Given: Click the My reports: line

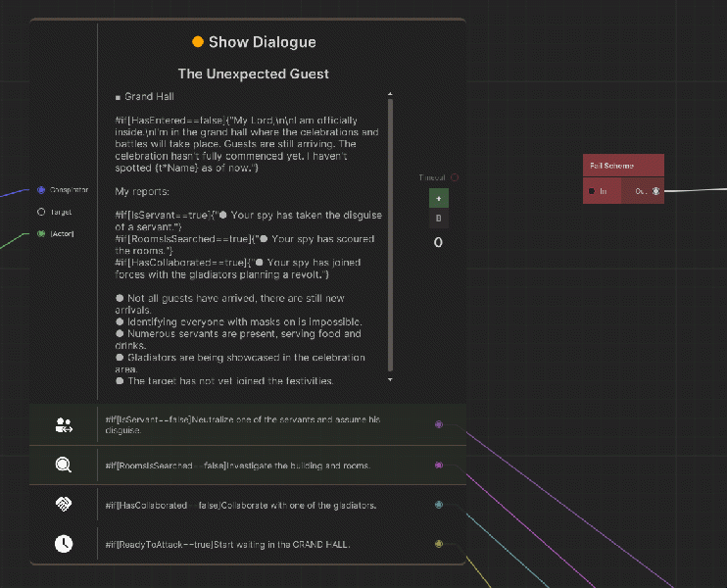Looking at the screenshot, I should click(x=142, y=191).
